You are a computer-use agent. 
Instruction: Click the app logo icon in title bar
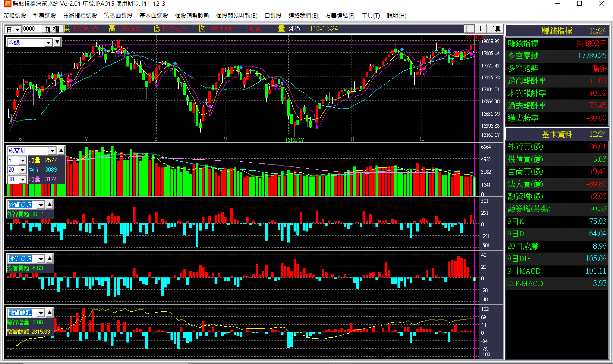click(7, 4)
